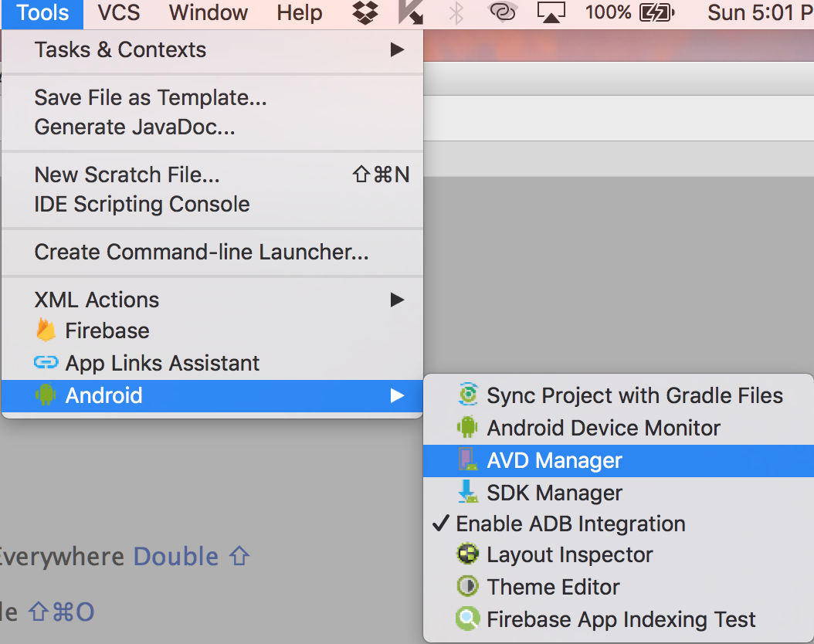This screenshot has width=814, height=644.
Task: Open Theme Editor
Action: tap(619, 588)
